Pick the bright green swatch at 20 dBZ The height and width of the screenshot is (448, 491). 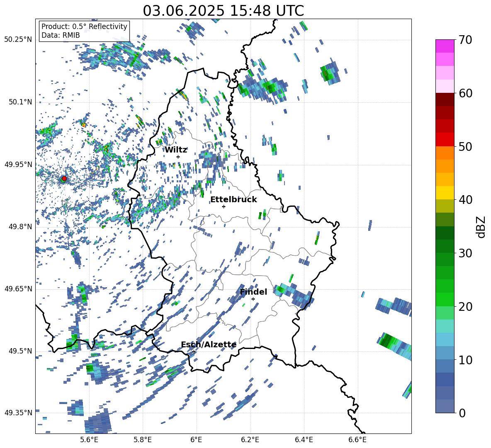point(445,299)
